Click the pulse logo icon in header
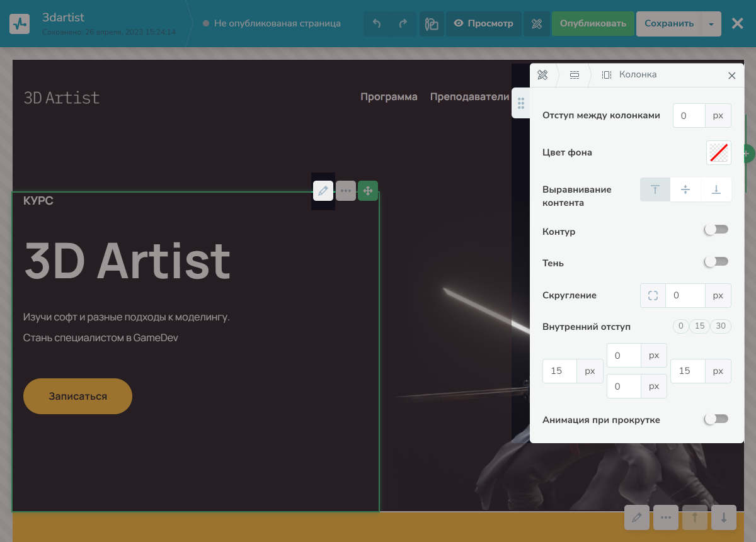 tap(20, 24)
